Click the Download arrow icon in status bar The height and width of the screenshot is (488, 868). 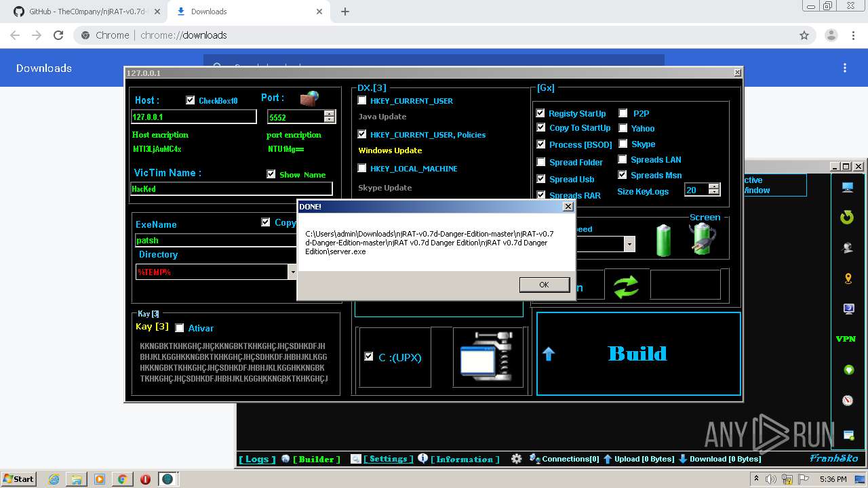(683, 459)
